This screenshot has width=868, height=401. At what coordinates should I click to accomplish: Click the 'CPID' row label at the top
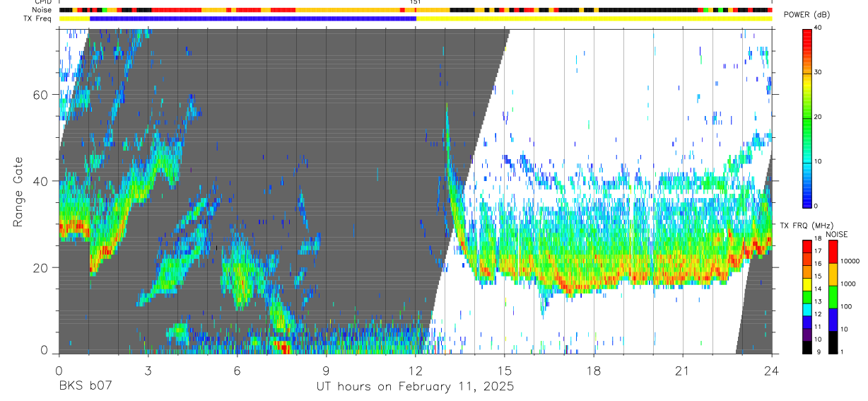pyautogui.click(x=43, y=2)
